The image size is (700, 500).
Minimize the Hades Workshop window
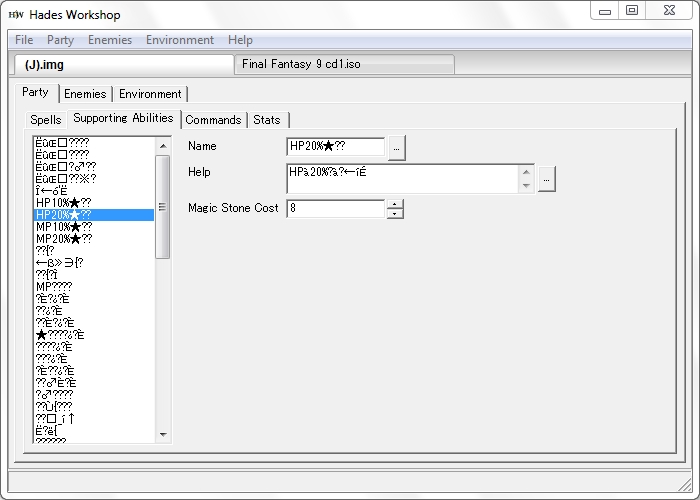[x=604, y=11]
